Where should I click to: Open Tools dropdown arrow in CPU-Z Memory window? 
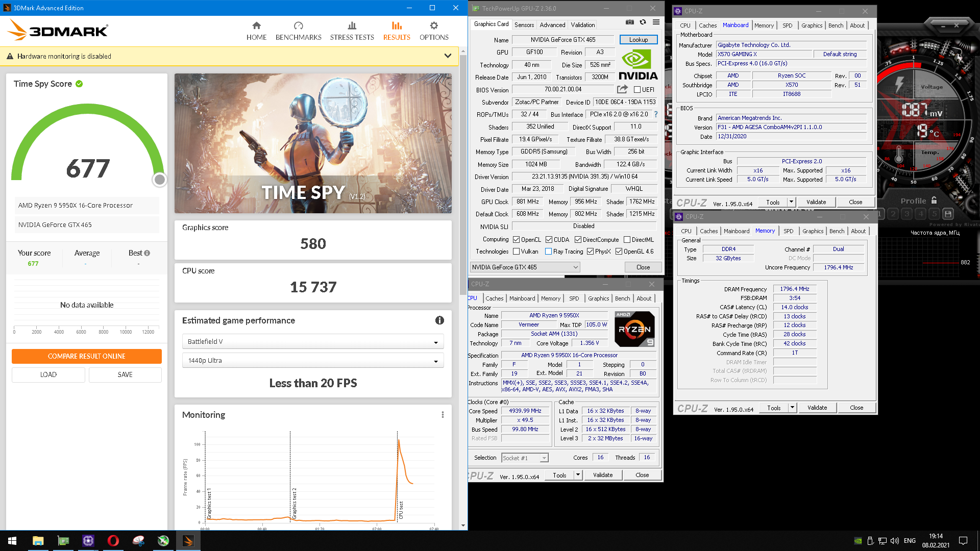tap(792, 408)
